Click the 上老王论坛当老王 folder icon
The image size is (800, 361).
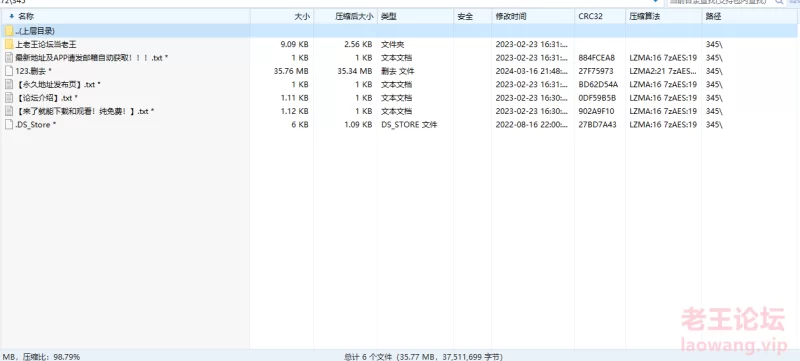pyautogui.click(x=9, y=44)
